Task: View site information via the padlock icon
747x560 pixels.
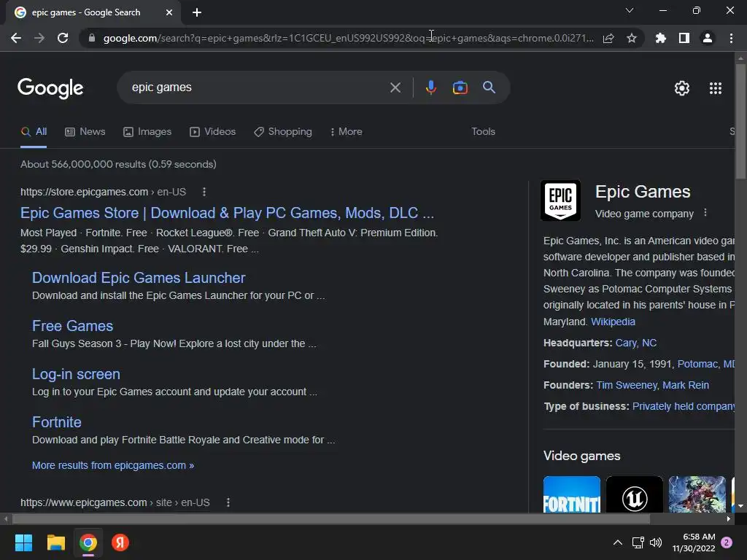Action: pos(91,38)
